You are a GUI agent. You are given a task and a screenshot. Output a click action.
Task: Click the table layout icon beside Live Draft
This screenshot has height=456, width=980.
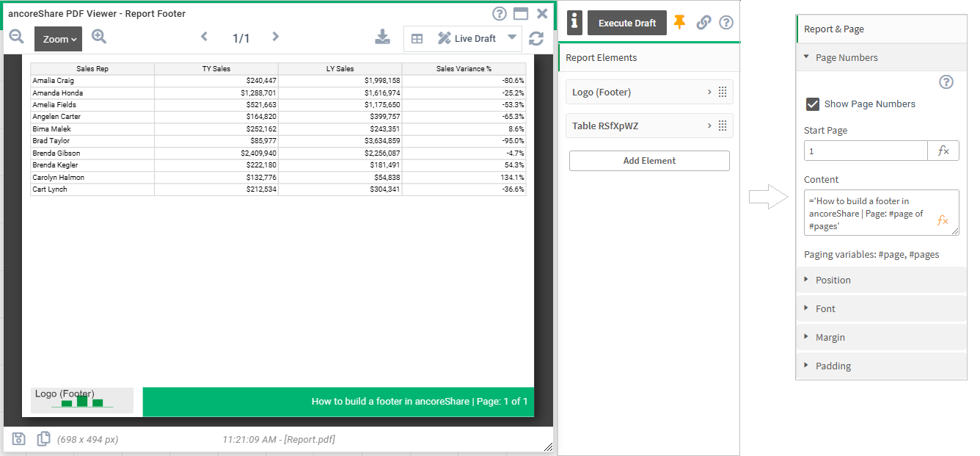[x=417, y=39]
